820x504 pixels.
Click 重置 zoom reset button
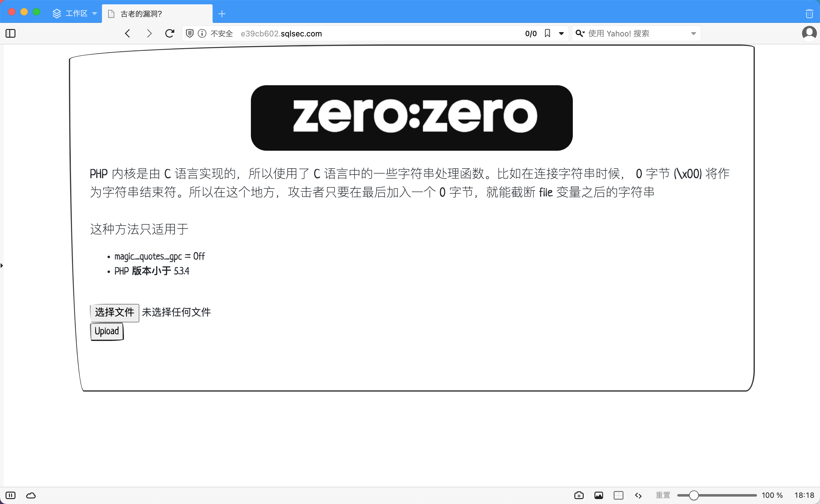[x=663, y=495]
